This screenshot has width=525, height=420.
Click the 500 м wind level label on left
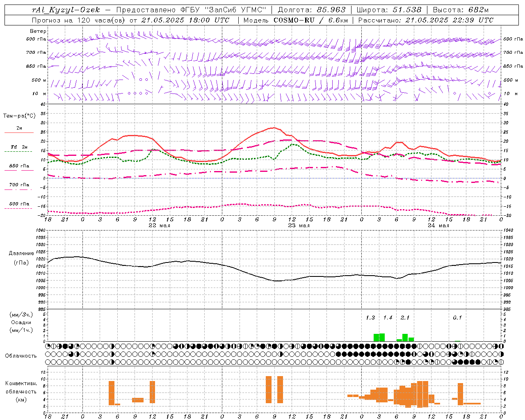coord(39,80)
